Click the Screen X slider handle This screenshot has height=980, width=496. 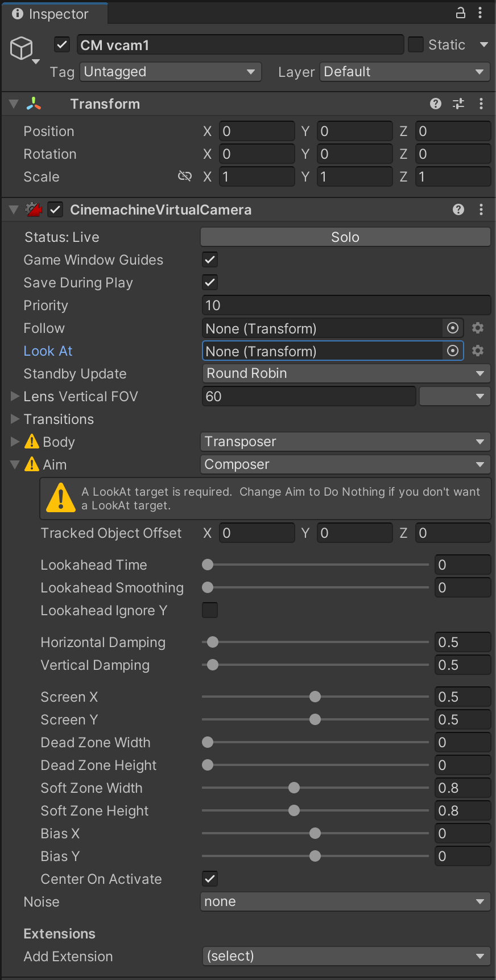pos(315,697)
